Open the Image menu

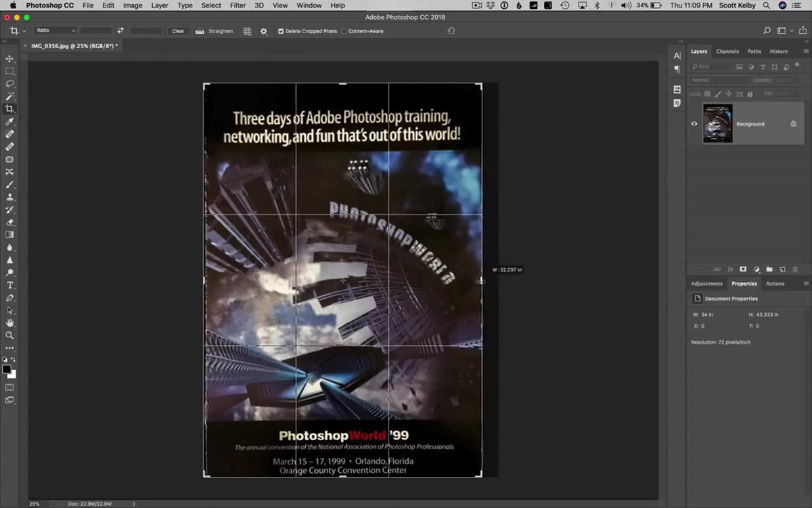133,5
